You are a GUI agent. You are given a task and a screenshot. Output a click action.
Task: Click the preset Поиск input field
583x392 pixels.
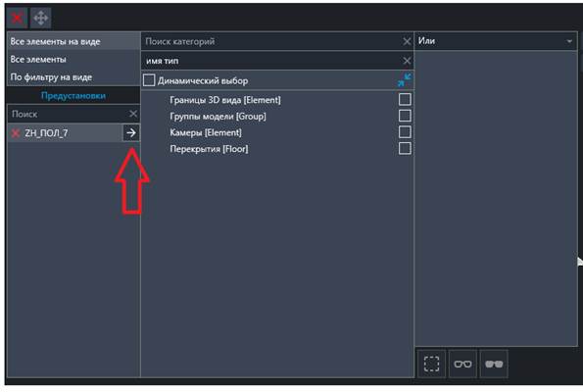tap(69, 114)
